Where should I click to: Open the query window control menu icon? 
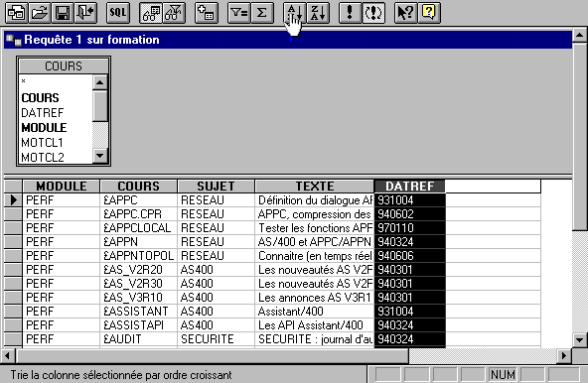pos(14,40)
